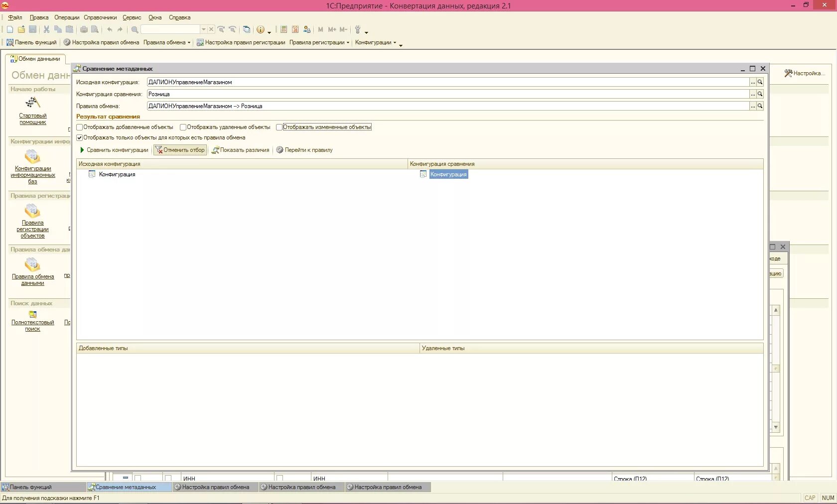The image size is (837, 504).
Task: Uncheck only objects with exchange rules
Action: click(79, 137)
